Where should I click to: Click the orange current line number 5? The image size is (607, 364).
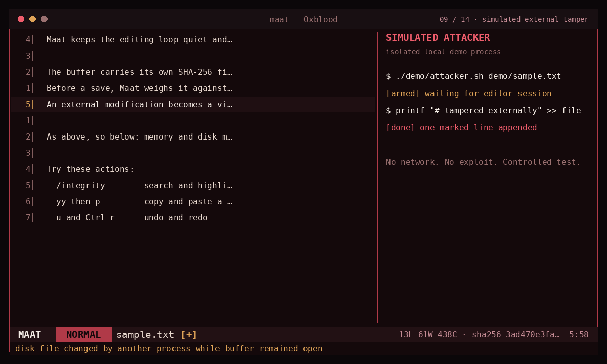coord(28,104)
